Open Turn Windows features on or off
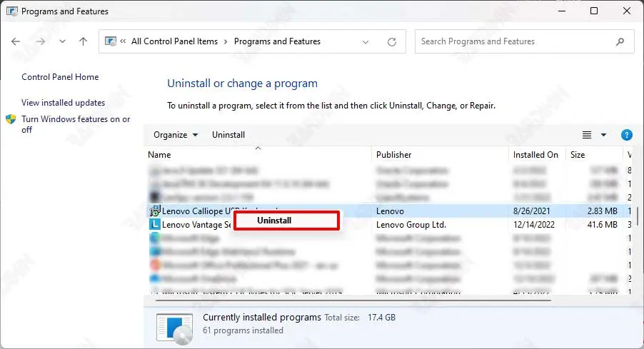The image size is (644, 349). click(x=76, y=124)
